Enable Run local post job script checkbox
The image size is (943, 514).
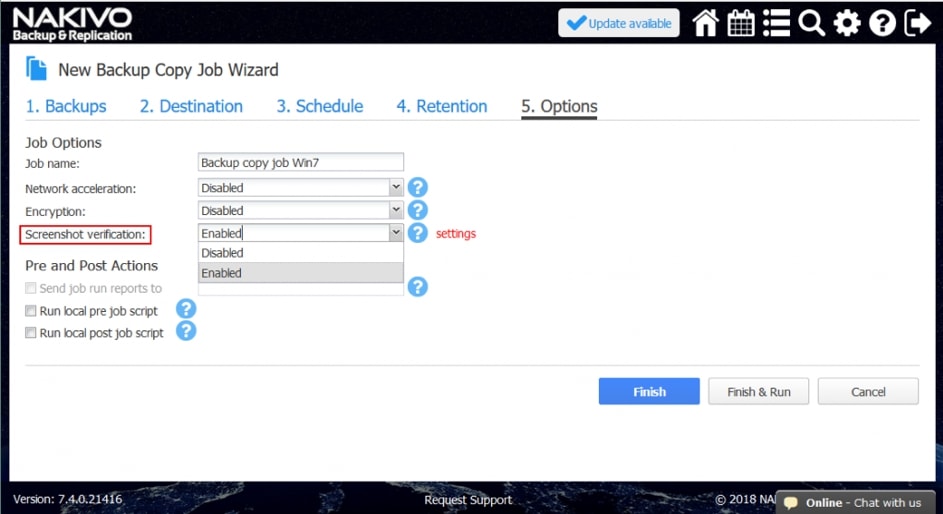(x=31, y=333)
